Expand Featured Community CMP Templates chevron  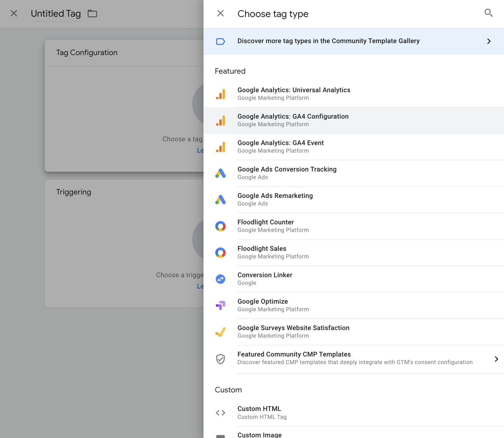tap(496, 359)
